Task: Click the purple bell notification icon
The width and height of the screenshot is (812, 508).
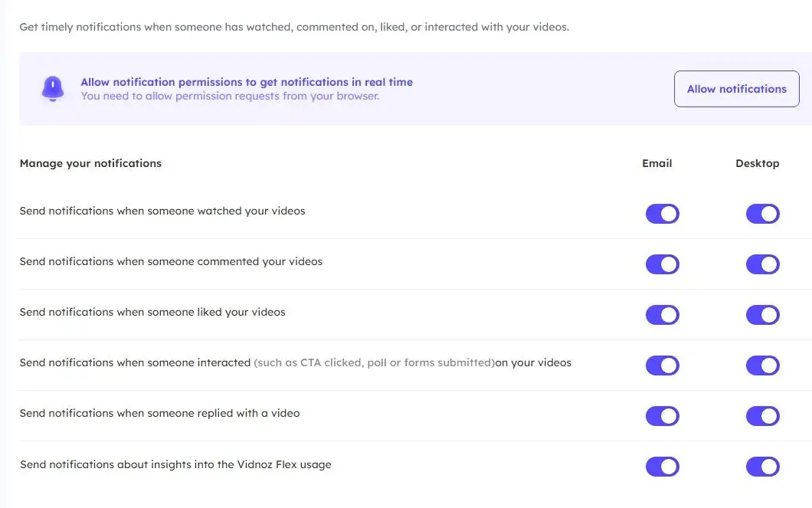Action: [52, 89]
